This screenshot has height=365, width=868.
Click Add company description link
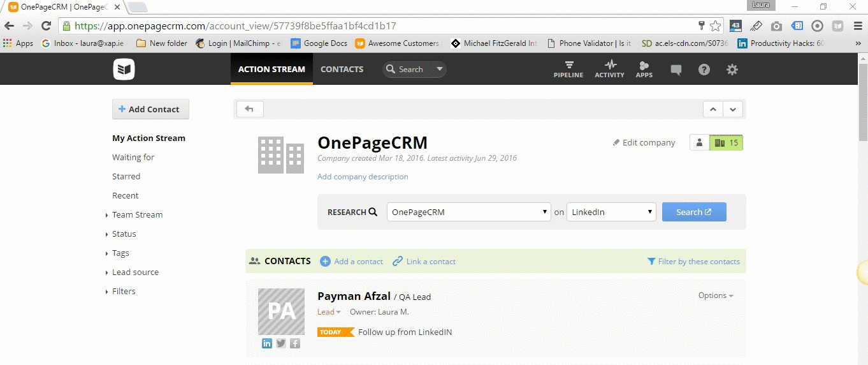point(363,177)
